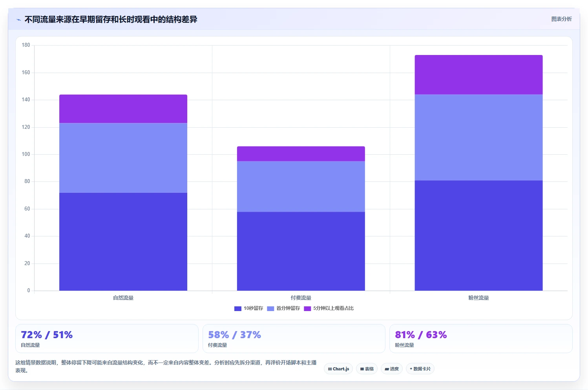Select 付费流量 bar's dark blue 10秒留存 segment
588x390 pixels.
301,251
